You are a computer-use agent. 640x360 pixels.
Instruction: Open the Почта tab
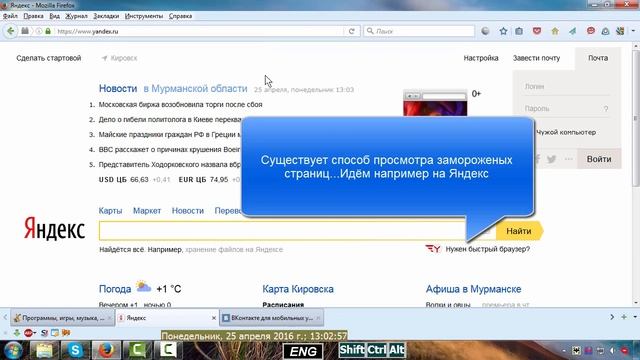(x=598, y=58)
